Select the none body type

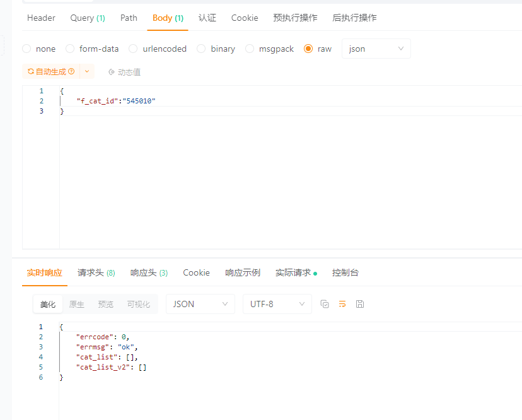(x=39, y=49)
